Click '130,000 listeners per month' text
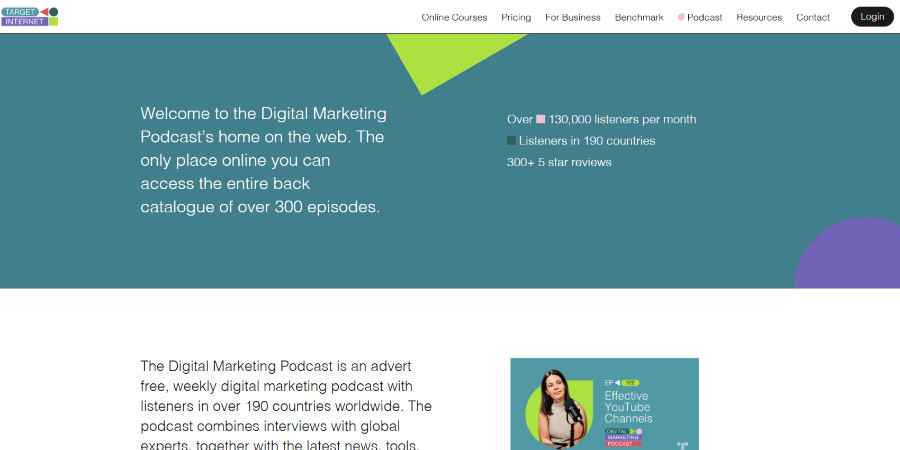900x450 pixels. 622,119
